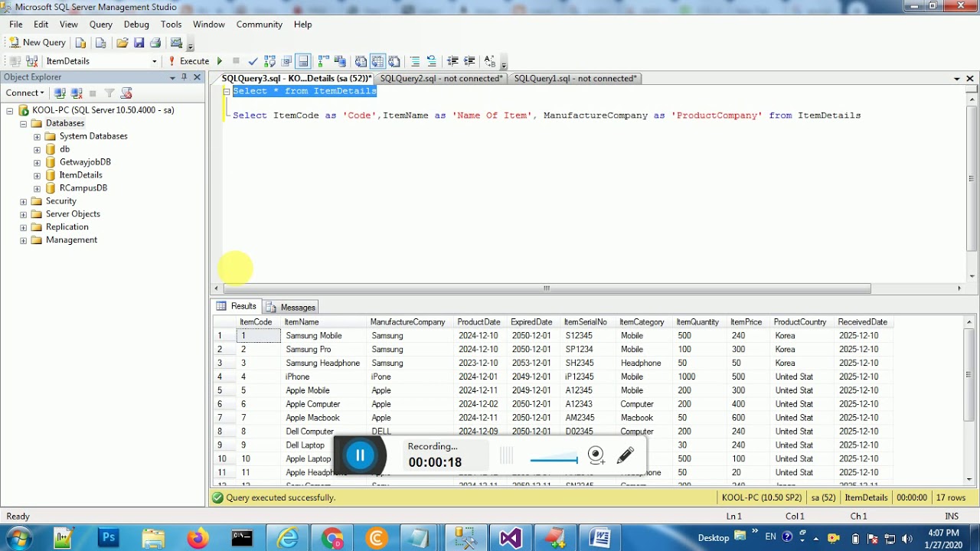Click the recorder pencil annotation icon
Viewport: 980px width, 551px height.
[626, 455]
